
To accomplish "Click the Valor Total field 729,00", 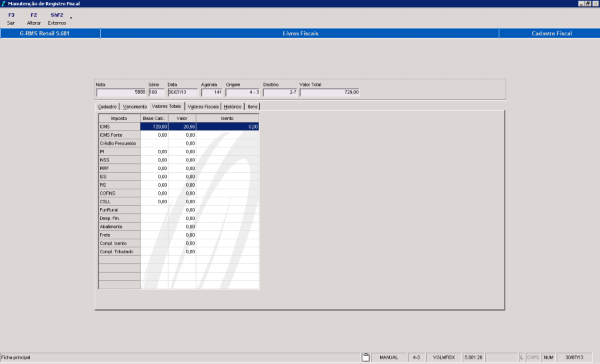I will point(329,92).
